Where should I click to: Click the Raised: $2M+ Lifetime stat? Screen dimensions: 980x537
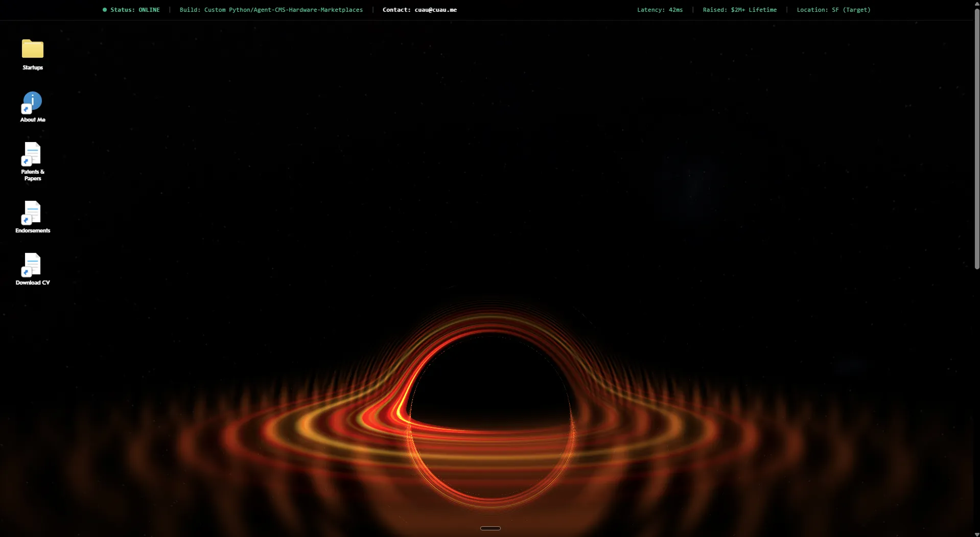(739, 9)
